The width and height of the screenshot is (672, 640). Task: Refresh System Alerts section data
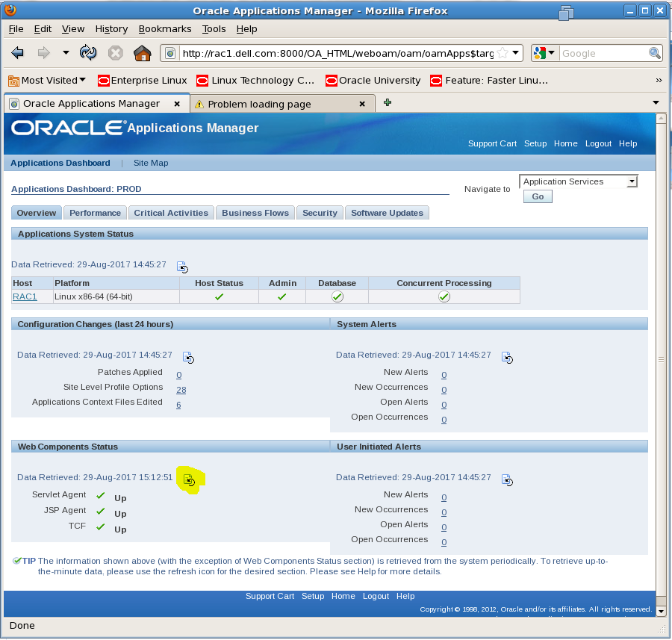[x=508, y=357]
